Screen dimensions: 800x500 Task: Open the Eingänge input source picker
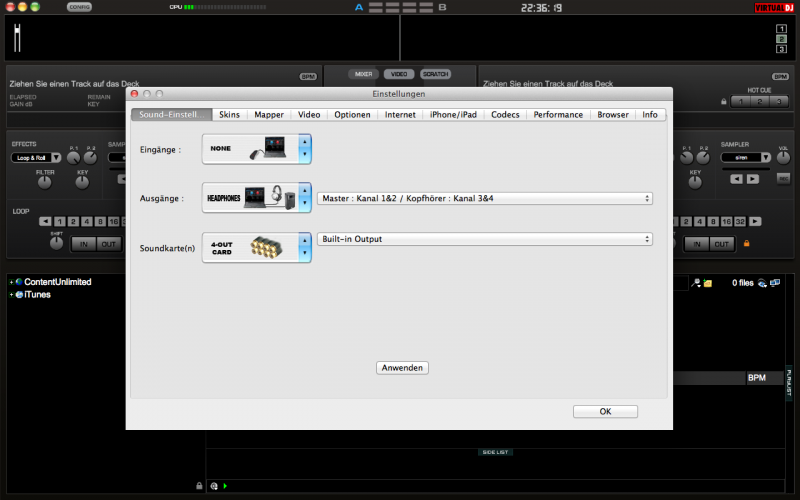click(256, 149)
